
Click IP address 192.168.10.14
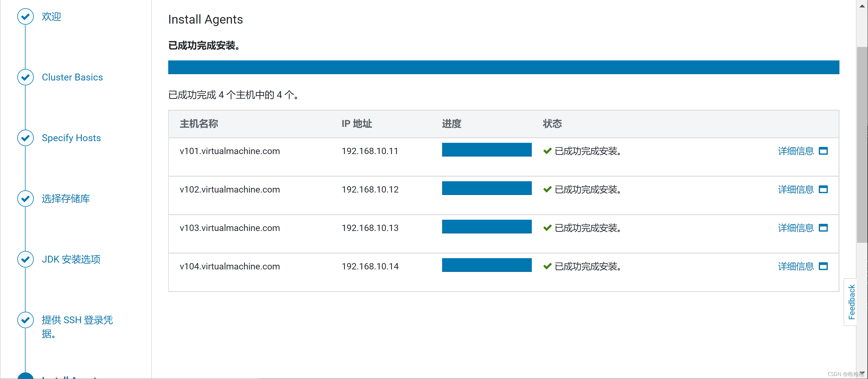coord(370,266)
